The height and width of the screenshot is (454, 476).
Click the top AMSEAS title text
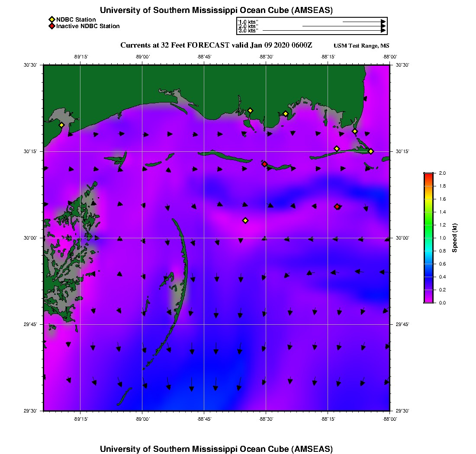(216, 10)
